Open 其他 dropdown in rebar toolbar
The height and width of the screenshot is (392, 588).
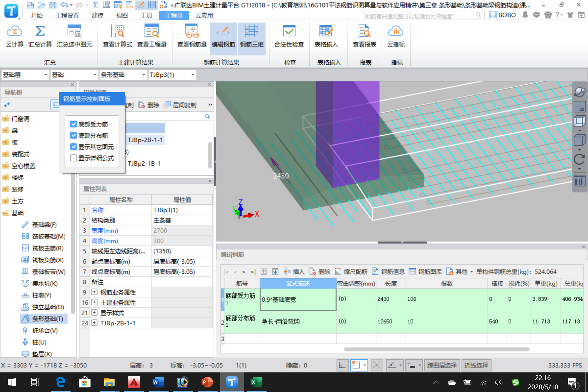[460, 272]
